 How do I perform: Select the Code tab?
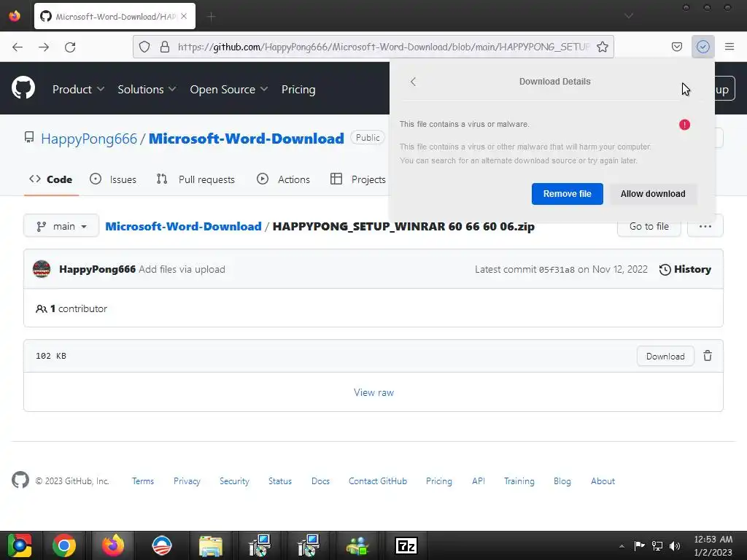tap(51, 179)
